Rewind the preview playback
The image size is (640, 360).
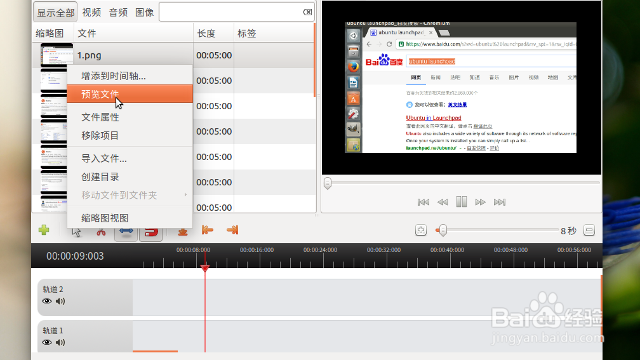(442, 202)
